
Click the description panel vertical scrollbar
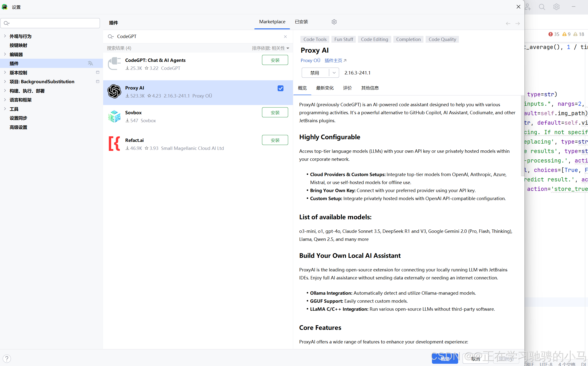pos(522,136)
